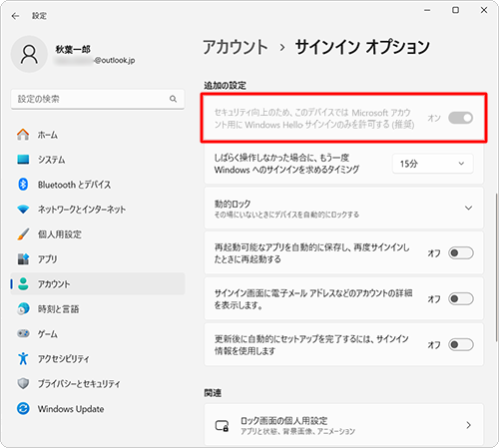Screen dimensions: 499x448
Task: Open ホーム settings page
Action: pyautogui.click(x=98, y=135)
